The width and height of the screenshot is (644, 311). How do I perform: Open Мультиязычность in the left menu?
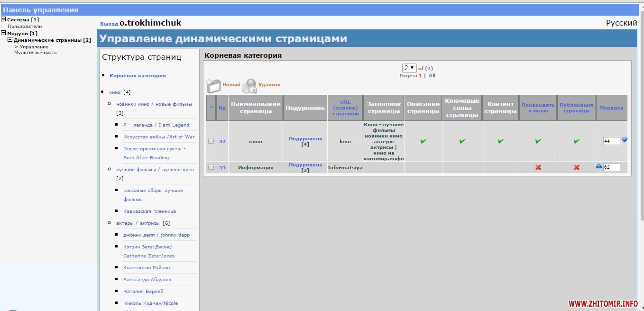(x=35, y=53)
